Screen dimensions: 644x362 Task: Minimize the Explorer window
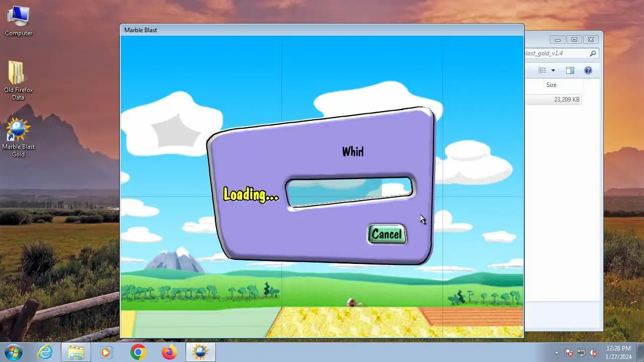coord(557,40)
